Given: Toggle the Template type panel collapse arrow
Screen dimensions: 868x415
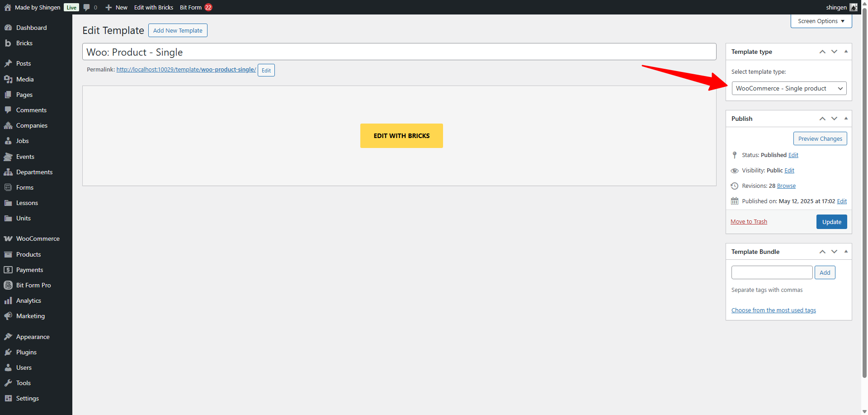Looking at the screenshot, I should [846, 52].
